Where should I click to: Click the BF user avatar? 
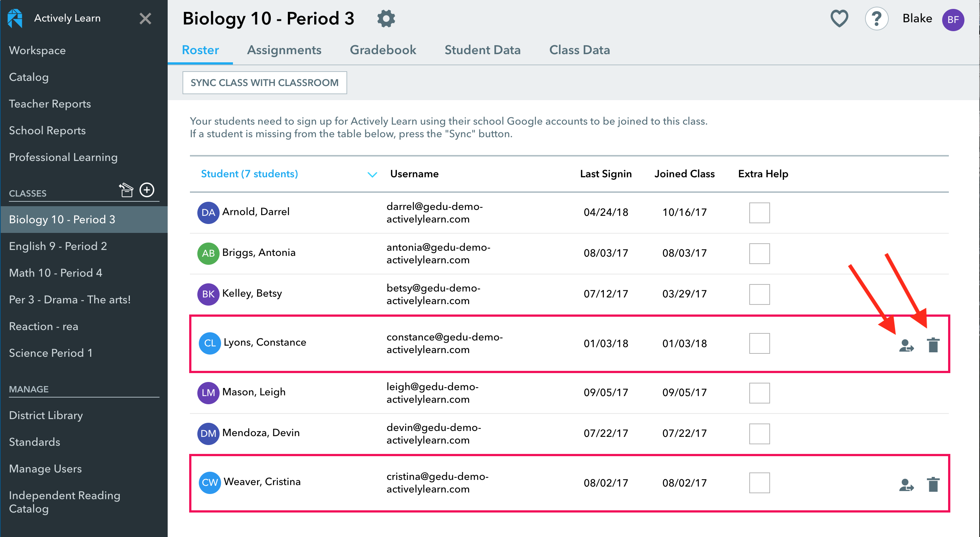(x=953, y=20)
